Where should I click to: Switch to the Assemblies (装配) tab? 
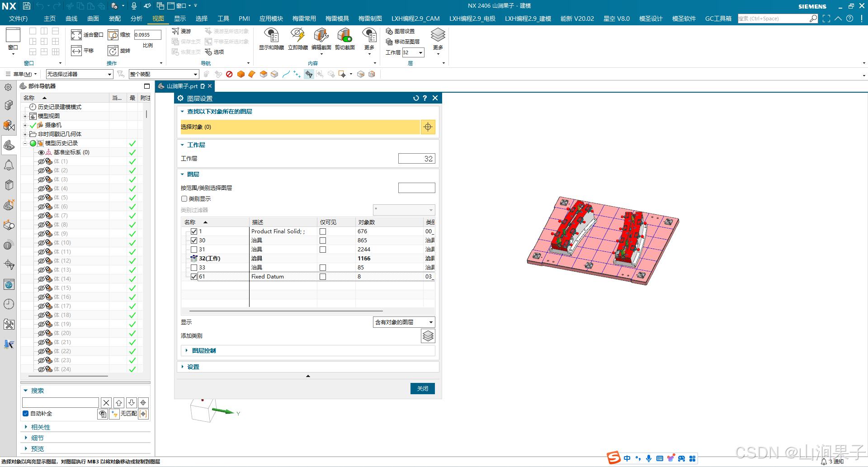(x=115, y=19)
